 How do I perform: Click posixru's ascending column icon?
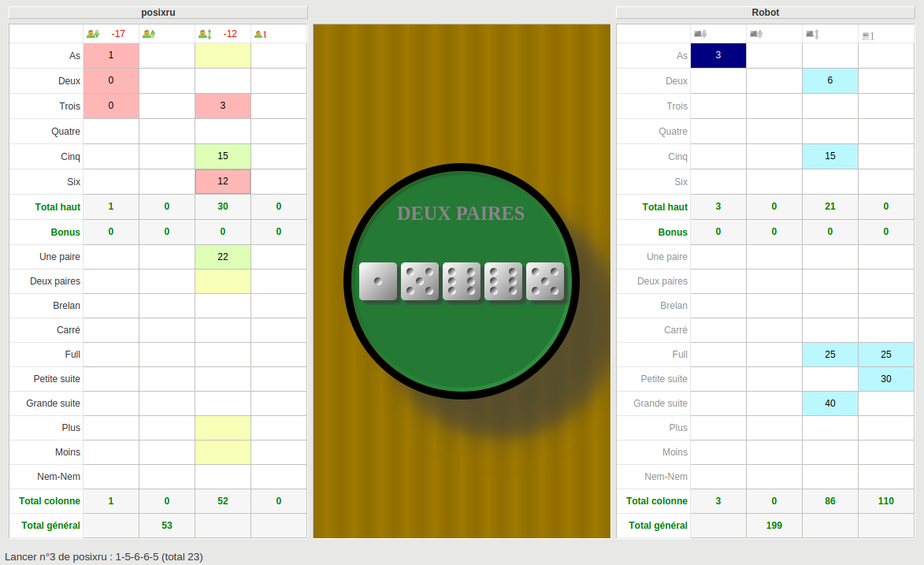tap(149, 34)
